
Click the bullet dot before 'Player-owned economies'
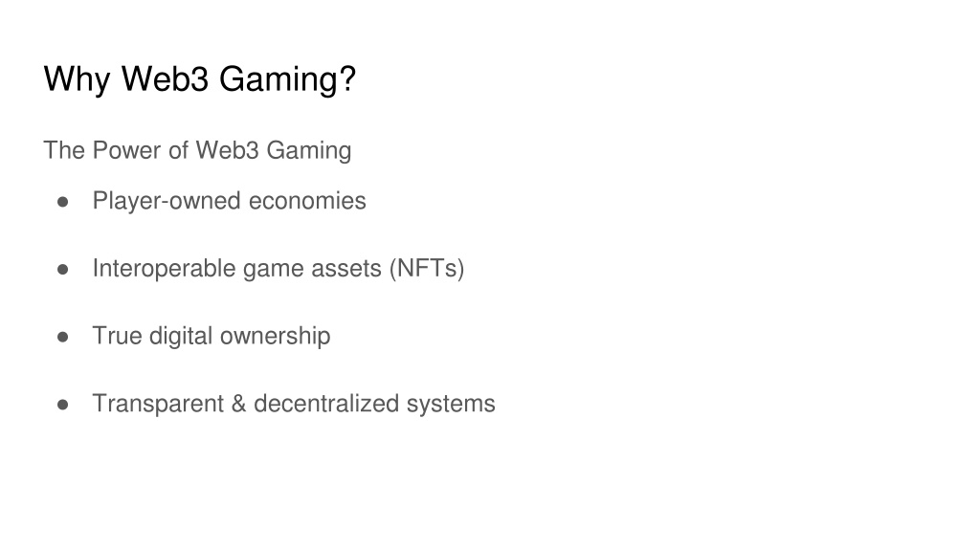click(62, 202)
